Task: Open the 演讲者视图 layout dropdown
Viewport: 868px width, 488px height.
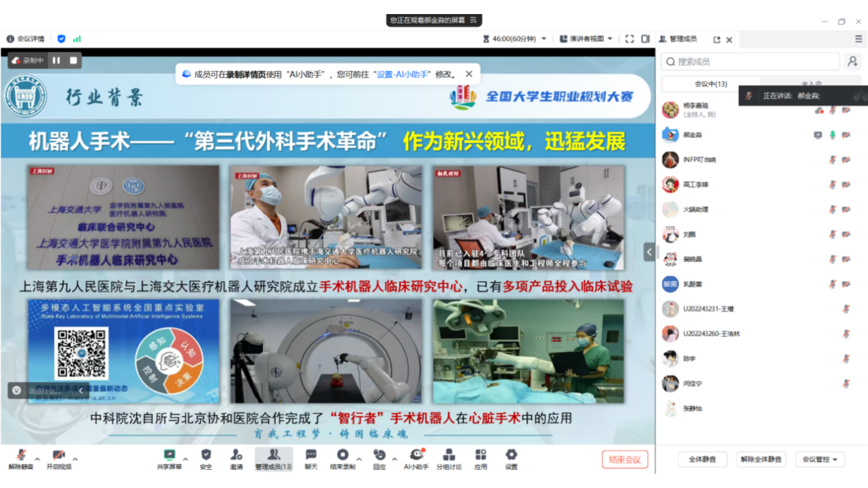Action: click(586, 39)
